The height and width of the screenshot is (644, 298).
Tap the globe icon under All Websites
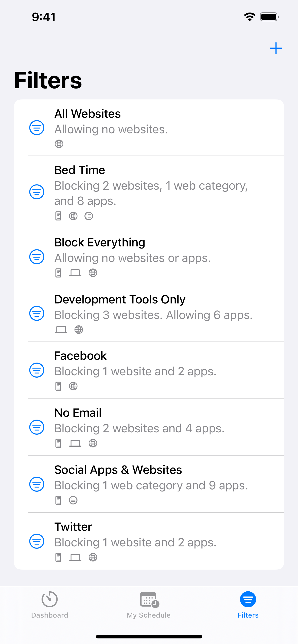(59, 144)
